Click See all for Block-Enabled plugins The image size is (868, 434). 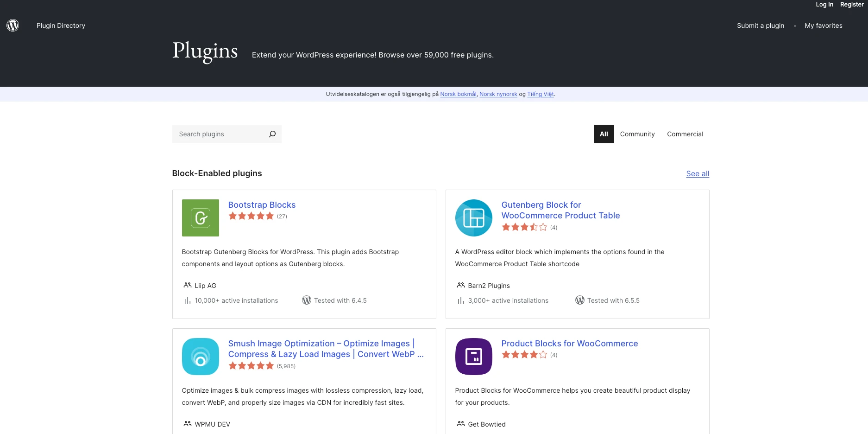(698, 173)
